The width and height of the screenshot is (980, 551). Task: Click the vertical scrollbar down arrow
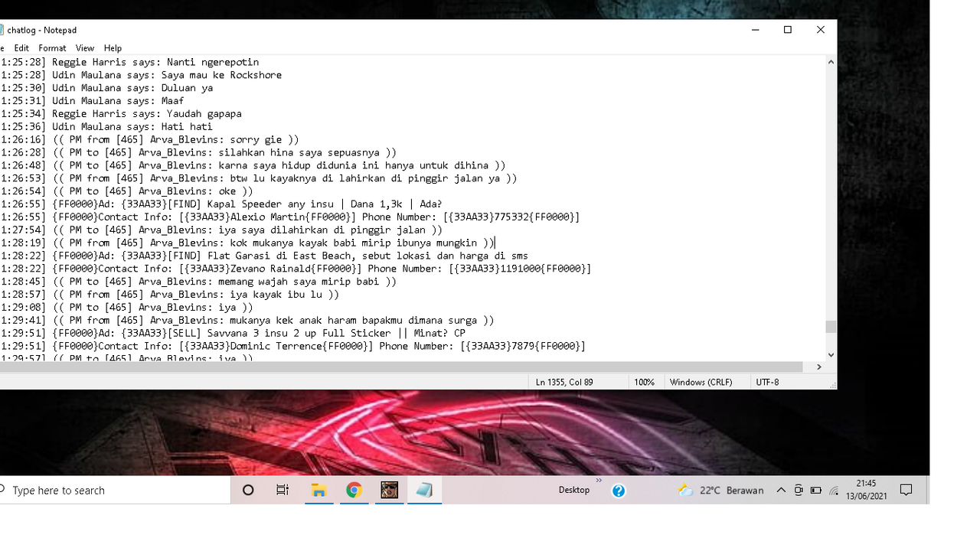coord(831,355)
